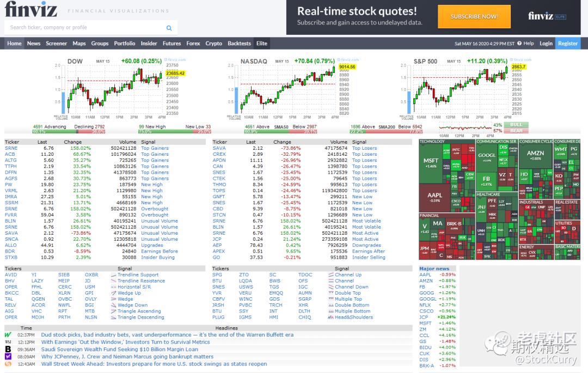This screenshot has height=373, width=588.
Task: Click the New High/New Low bar
Action: pyautogui.click(x=175, y=132)
